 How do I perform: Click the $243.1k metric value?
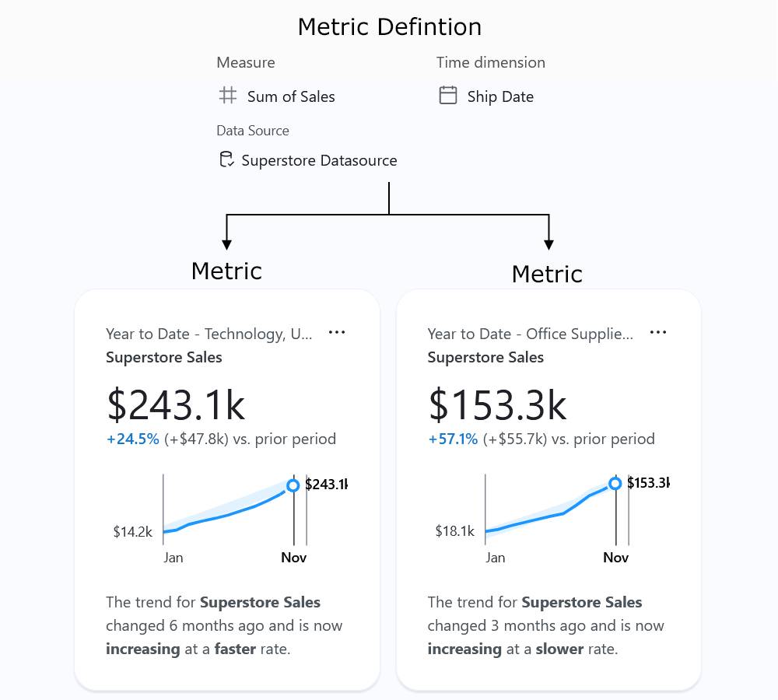point(176,404)
